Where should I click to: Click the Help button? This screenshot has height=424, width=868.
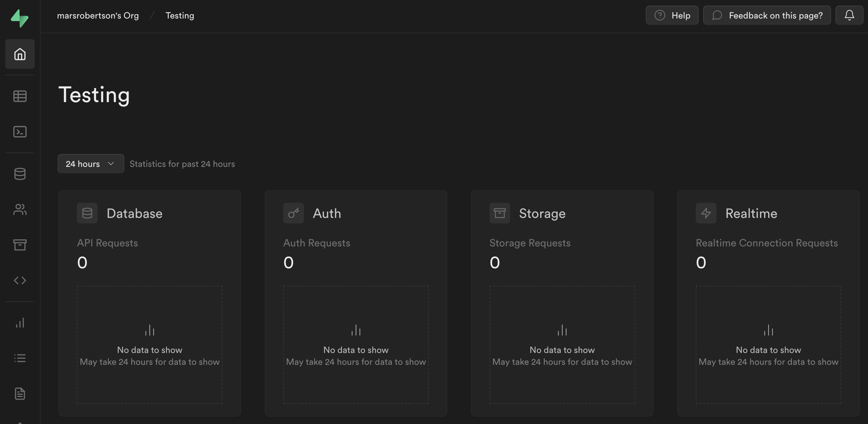(x=672, y=15)
